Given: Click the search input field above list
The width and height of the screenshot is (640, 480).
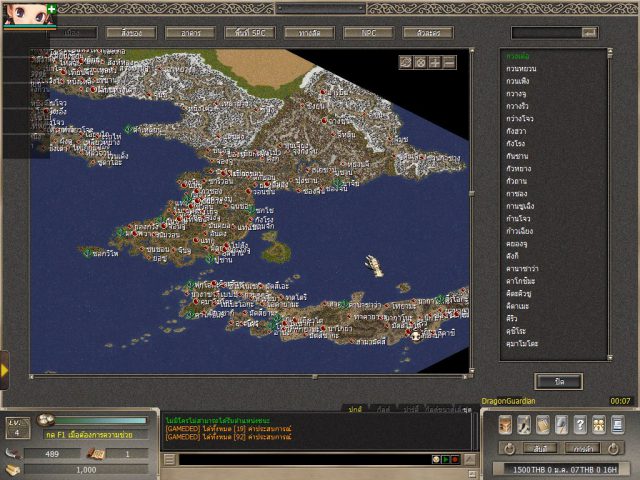Looking at the screenshot, I should click(548, 32).
